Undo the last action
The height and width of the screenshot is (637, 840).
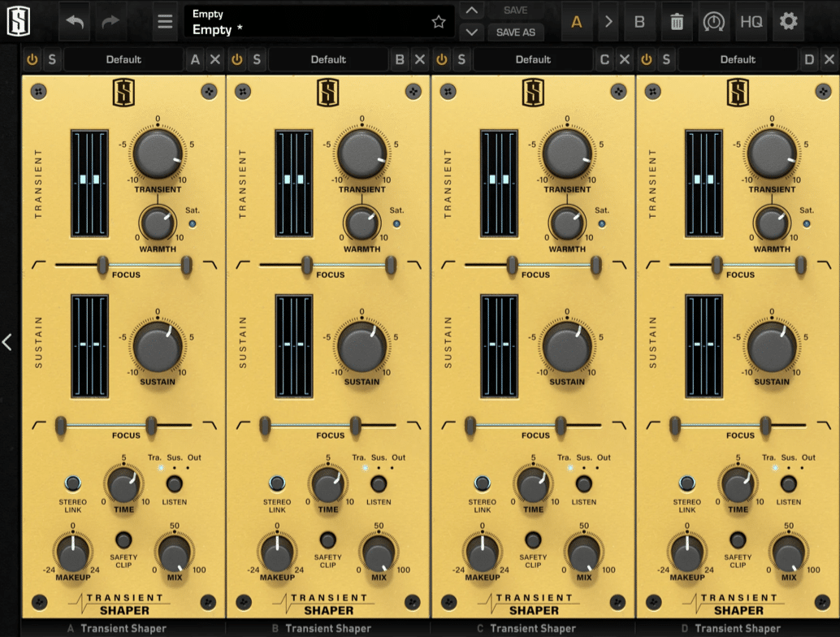coord(75,21)
